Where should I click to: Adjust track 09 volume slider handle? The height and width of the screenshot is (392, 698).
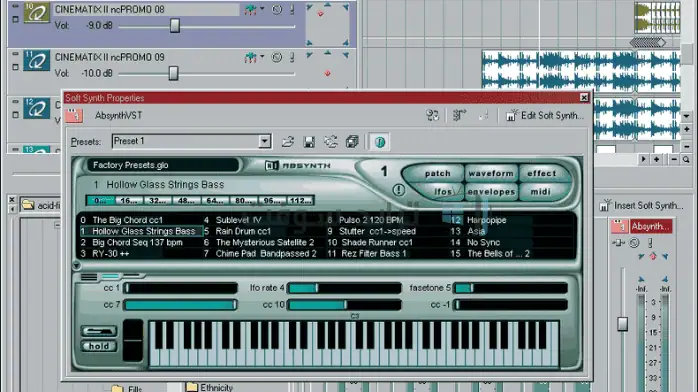pyautogui.click(x=174, y=73)
